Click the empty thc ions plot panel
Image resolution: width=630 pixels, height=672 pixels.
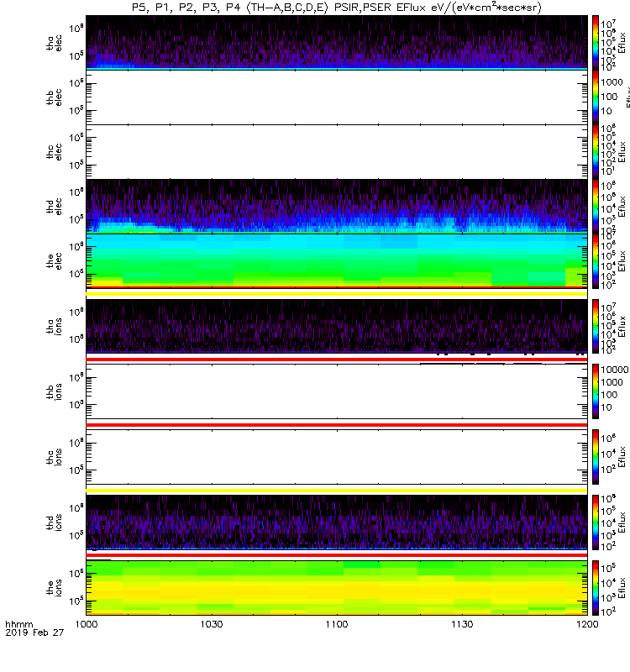pos(337,457)
